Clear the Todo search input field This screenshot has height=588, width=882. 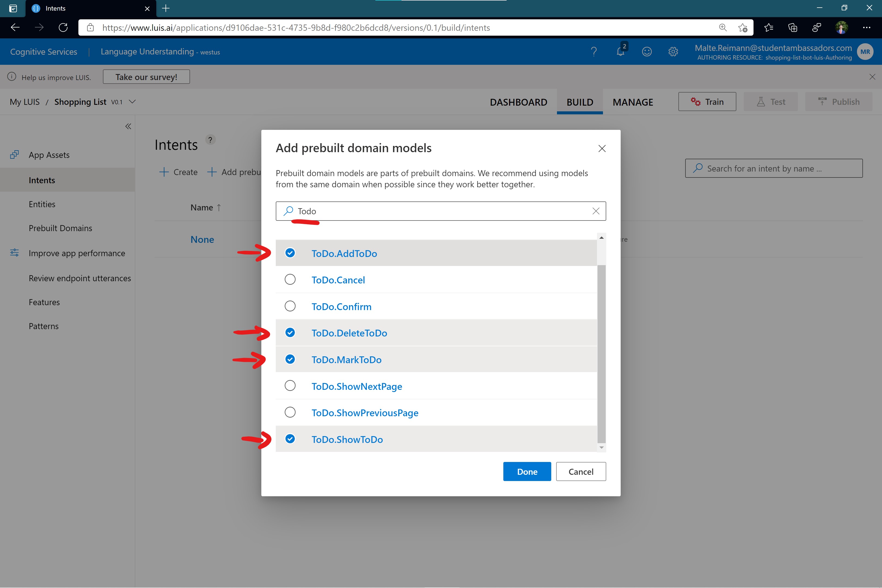(596, 211)
